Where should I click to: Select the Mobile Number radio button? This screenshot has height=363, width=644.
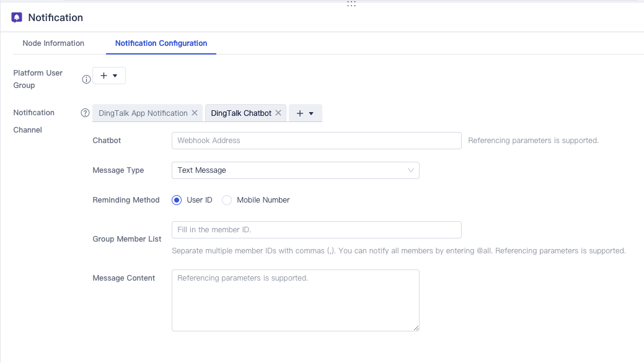coord(227,200)
